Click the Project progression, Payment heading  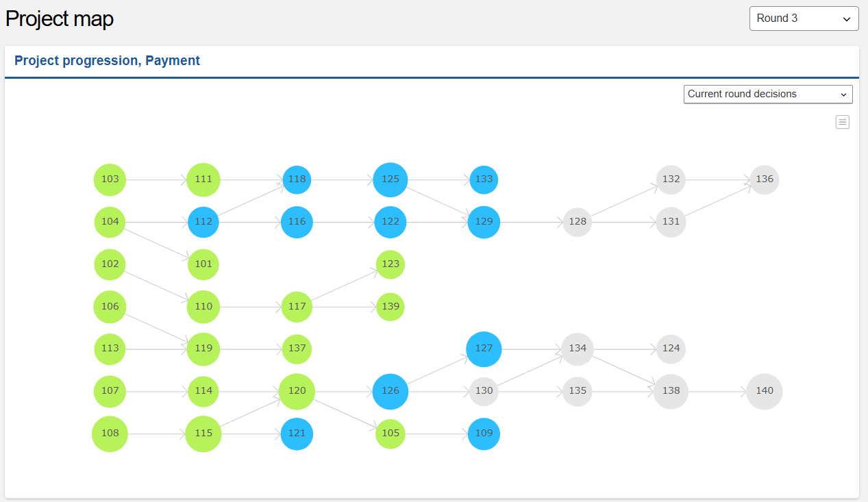[107, 61]
